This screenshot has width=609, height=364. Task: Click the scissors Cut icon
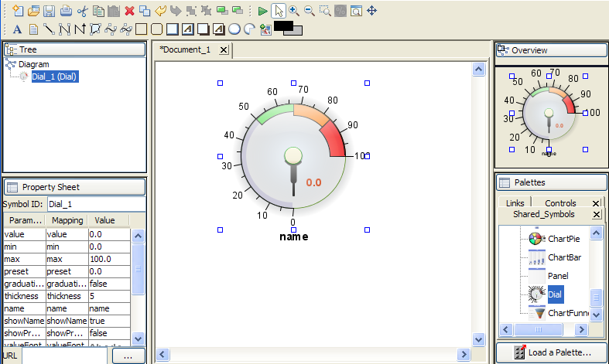click(x=82, y=12)
